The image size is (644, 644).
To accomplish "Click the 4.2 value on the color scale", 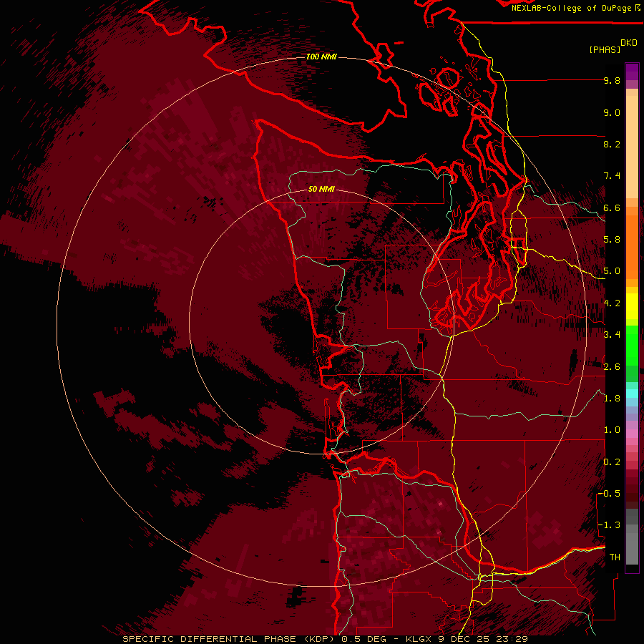I will tap(612, 303).
